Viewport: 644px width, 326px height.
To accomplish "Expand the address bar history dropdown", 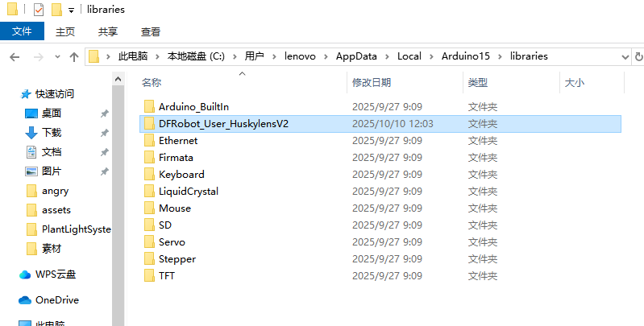I will click(625, 57).
